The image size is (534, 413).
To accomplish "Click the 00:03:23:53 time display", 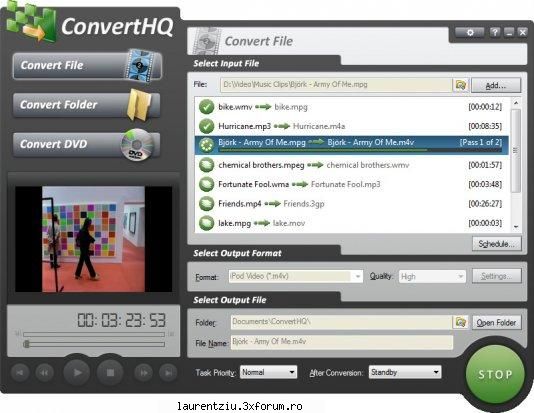I will click(x=121, y=320).
